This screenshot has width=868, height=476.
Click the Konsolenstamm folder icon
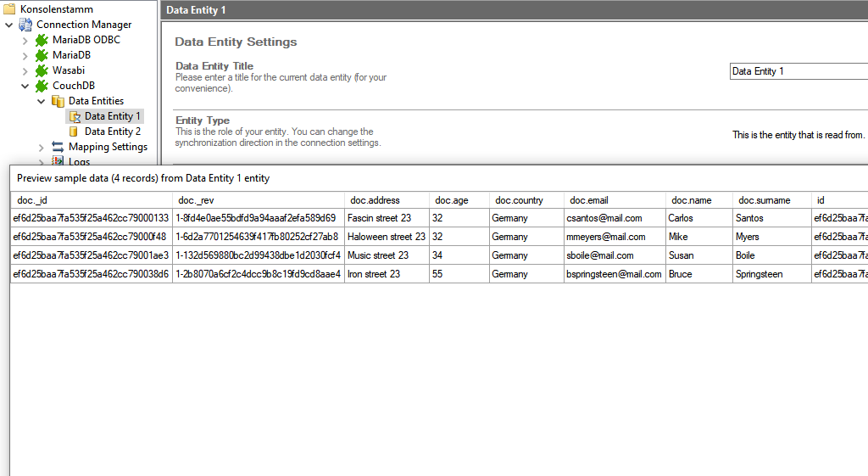pos(9,8)
